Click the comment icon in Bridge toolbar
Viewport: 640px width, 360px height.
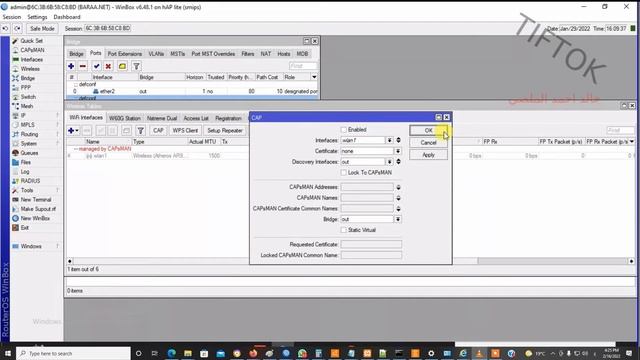[x=122, y=66]
